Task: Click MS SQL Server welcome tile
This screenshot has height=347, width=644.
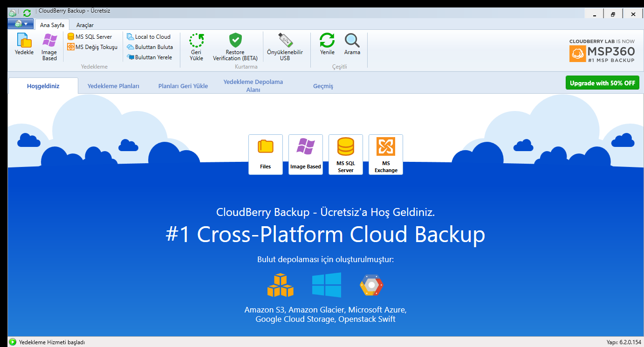Action: 346,154
